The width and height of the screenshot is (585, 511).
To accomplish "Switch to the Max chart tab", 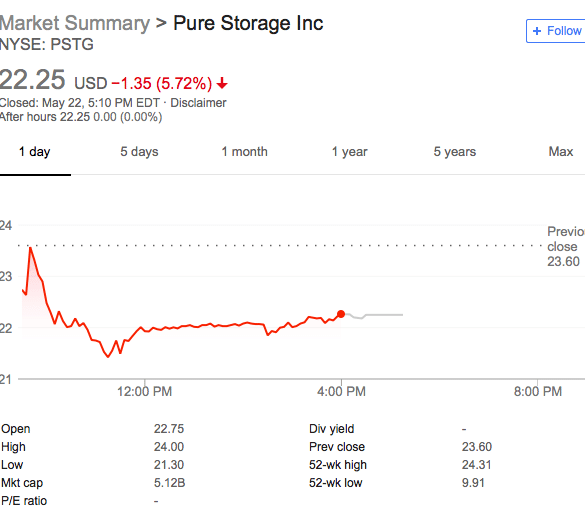I will click(561, 151).
